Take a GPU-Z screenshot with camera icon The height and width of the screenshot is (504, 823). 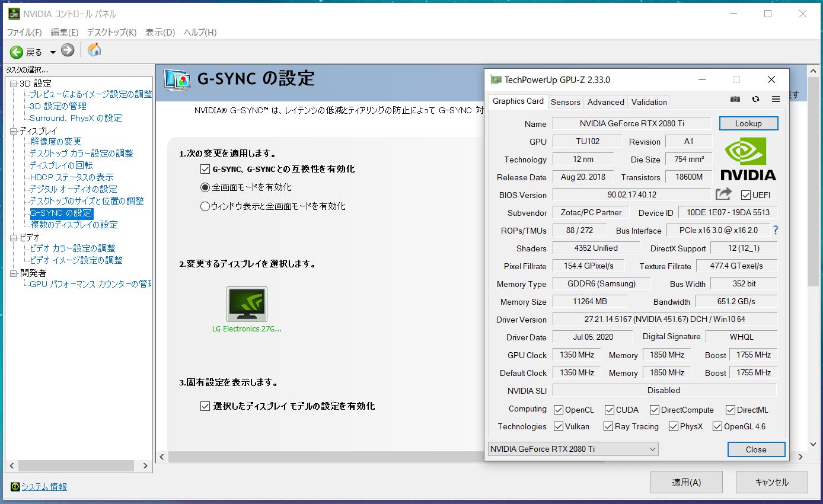(x=735, y=100)
